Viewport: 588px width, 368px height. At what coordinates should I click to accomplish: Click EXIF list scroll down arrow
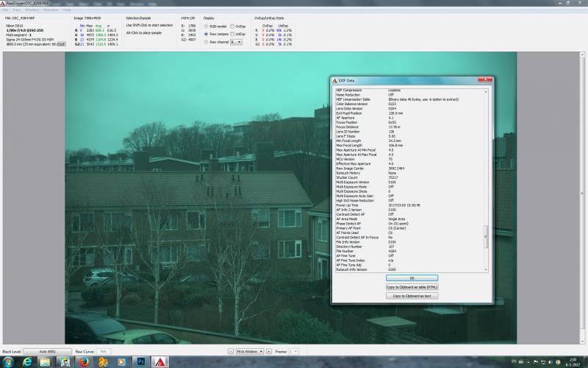coord(486,269)
